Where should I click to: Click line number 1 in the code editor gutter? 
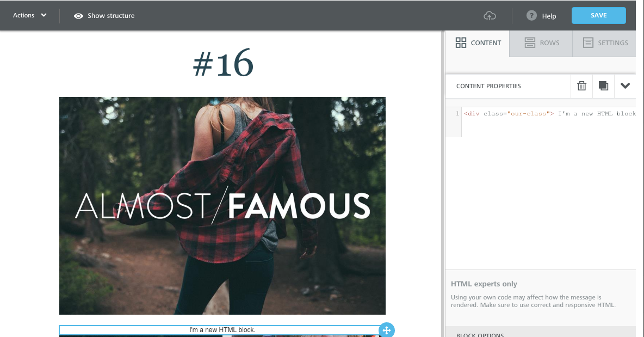coord(457,113)
